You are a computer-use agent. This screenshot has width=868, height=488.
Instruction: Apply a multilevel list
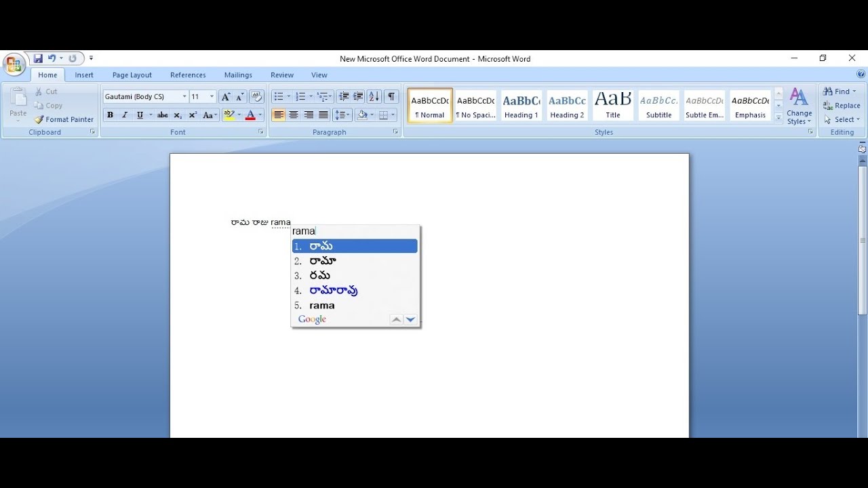coord(323,97)
